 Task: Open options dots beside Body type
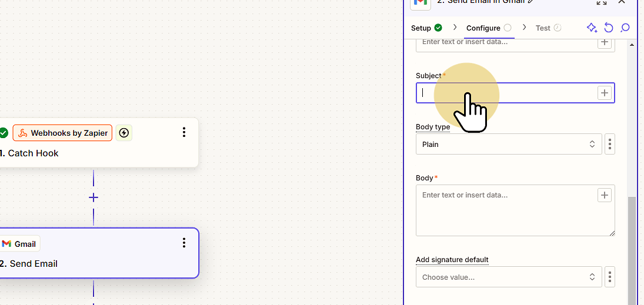(x=610, y=144)
